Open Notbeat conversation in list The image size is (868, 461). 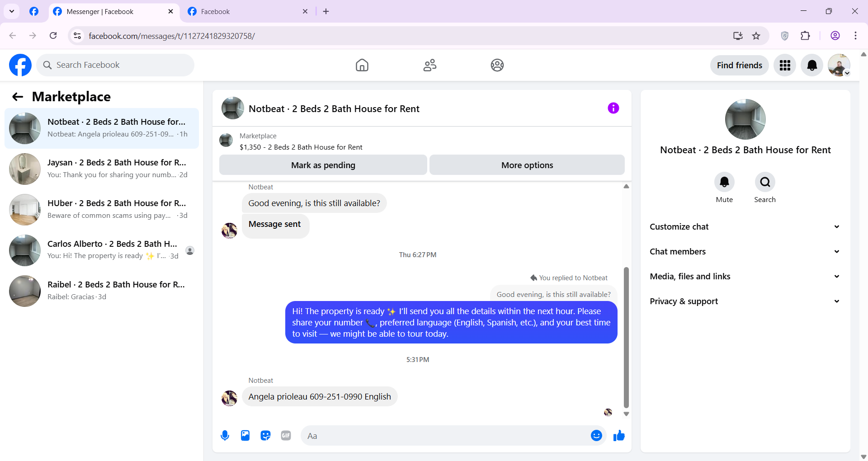click(102, 128)
